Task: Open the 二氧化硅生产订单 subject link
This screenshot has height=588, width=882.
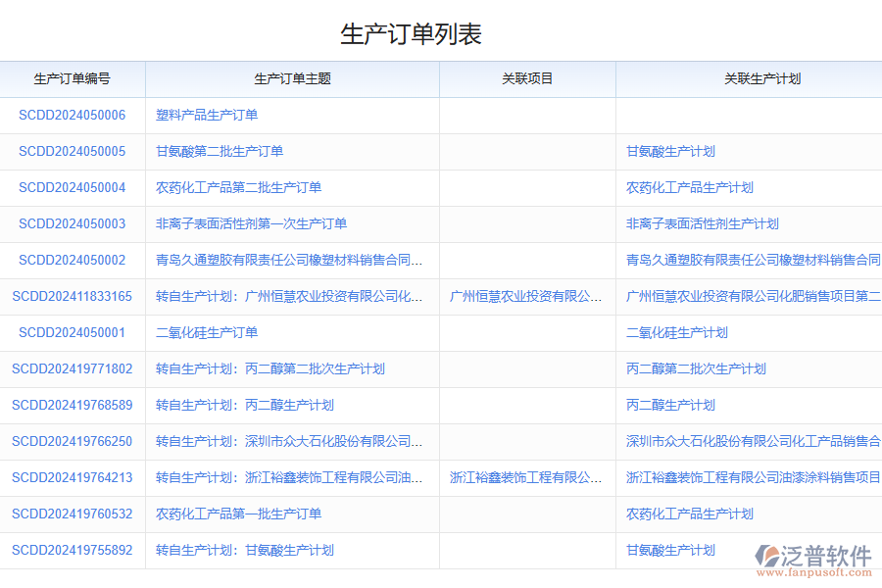Action: (206, 332)
